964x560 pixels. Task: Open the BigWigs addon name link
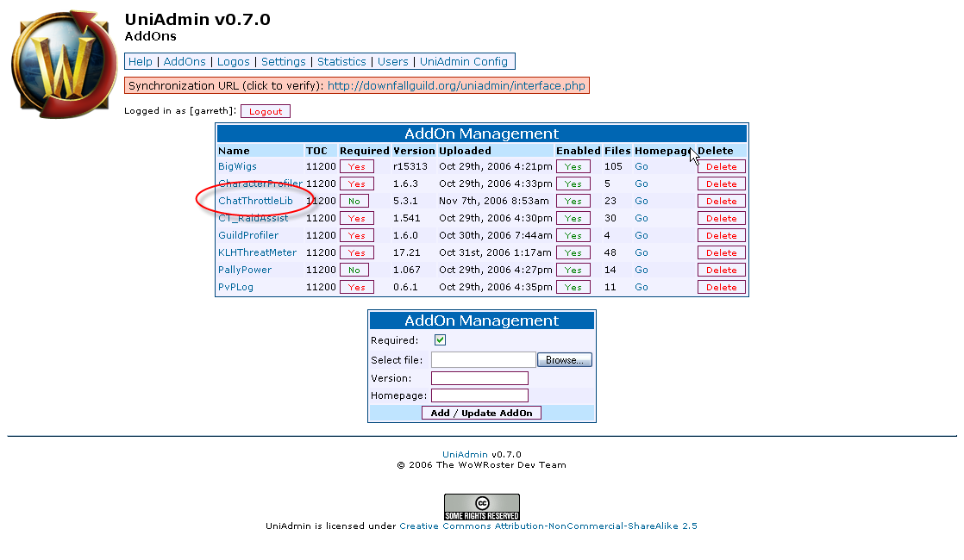tap(237, 166)
